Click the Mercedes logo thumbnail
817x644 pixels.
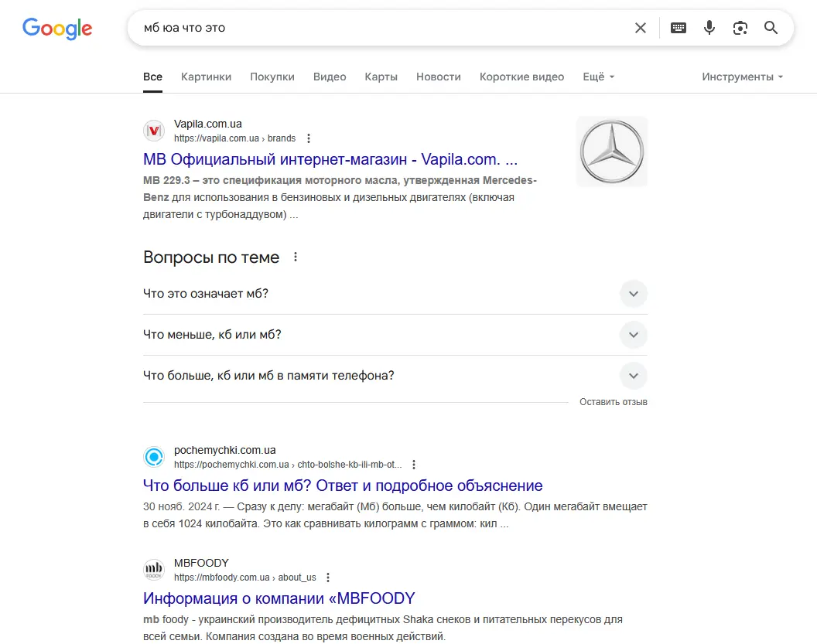coord(612,152)
